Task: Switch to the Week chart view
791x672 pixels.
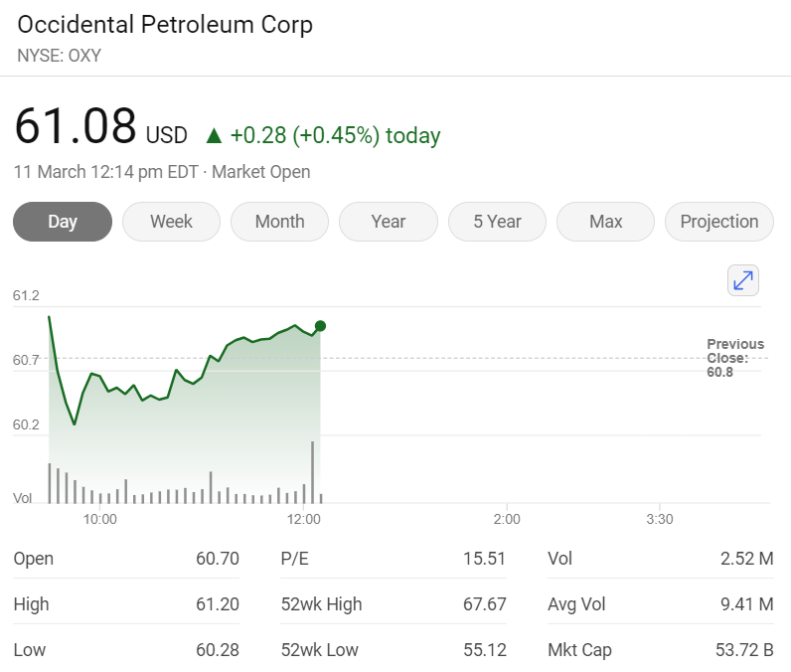Action: [171, 222]
